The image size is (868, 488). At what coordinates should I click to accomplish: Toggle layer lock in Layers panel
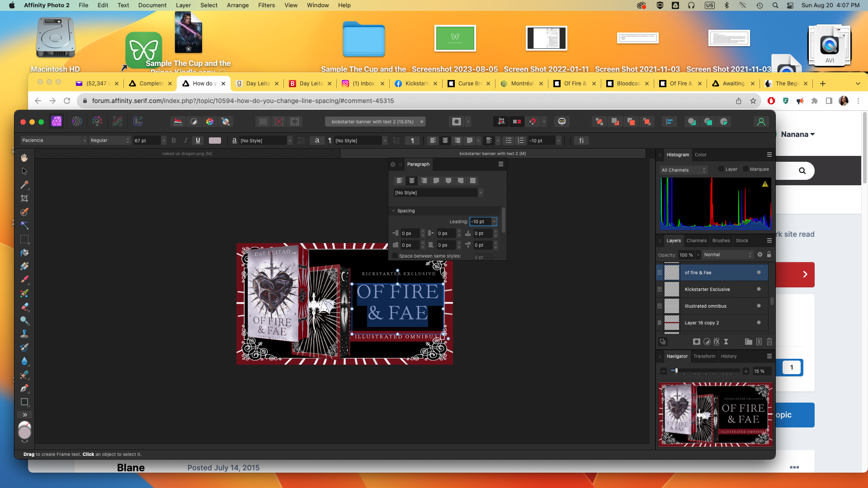coord(769,255)
